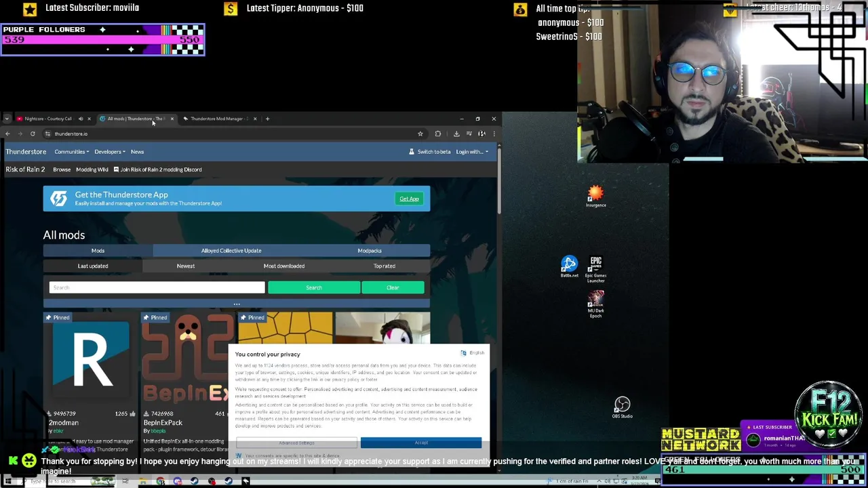Viewport: 868px width, 488px height.
Task: Click the browser forward arrow
Action: pyautogui.click(x=20, y=134)
